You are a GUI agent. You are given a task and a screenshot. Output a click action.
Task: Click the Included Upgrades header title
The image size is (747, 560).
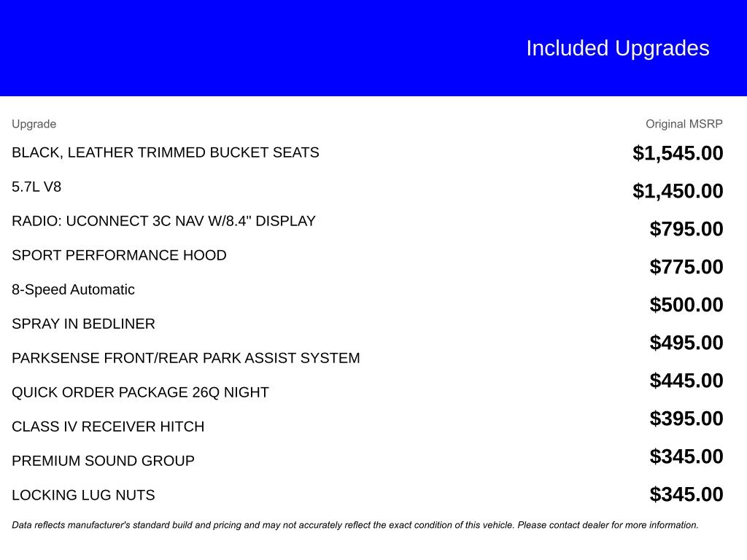pyautogui.click(x=617, y=48)
